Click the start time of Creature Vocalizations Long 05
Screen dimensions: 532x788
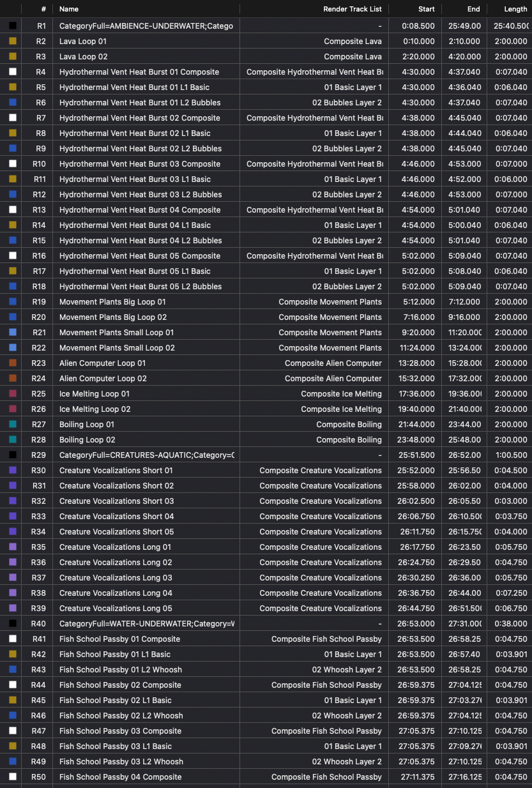(x=417, y=609)
